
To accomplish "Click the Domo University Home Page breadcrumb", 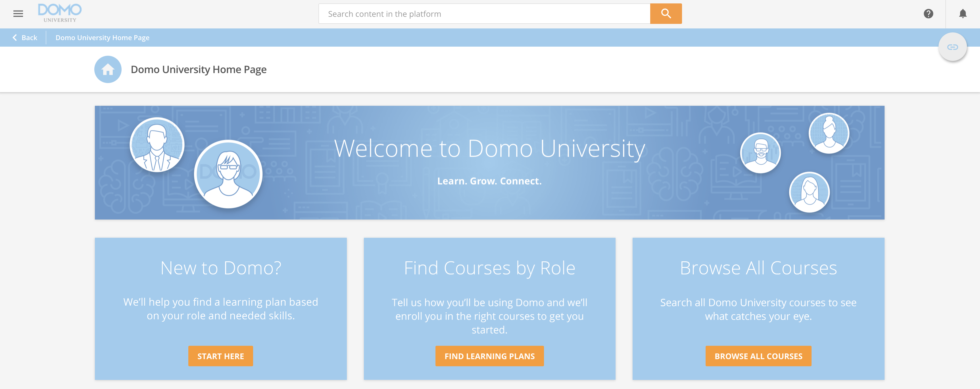I will coord(102,37).
